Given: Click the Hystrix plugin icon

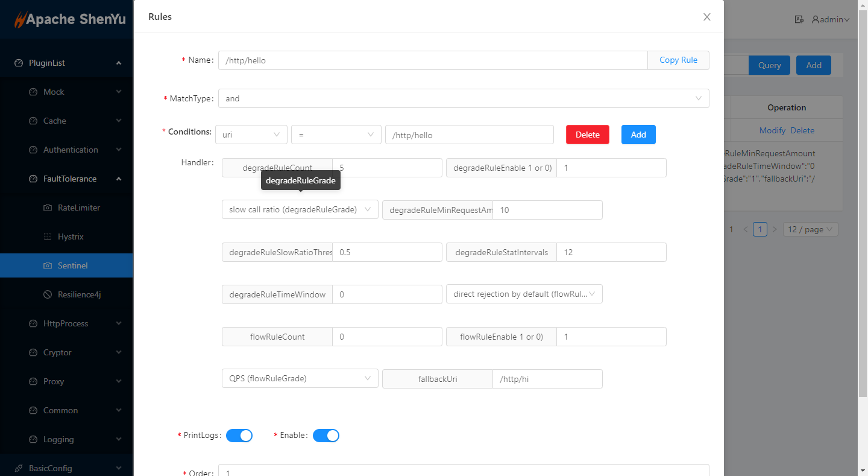Looking at the screenshot, I should point(48,236).
